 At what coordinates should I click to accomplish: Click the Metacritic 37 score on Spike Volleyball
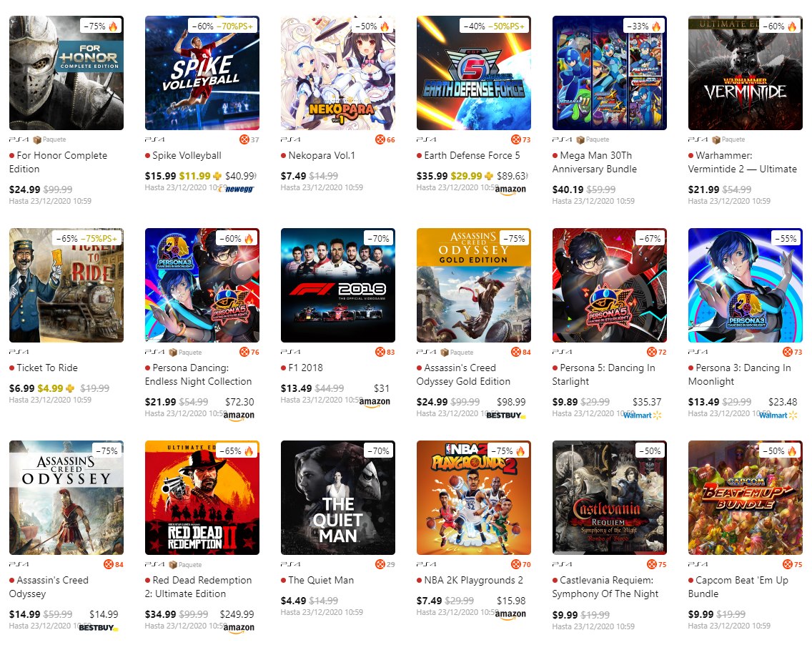(249, 139)
